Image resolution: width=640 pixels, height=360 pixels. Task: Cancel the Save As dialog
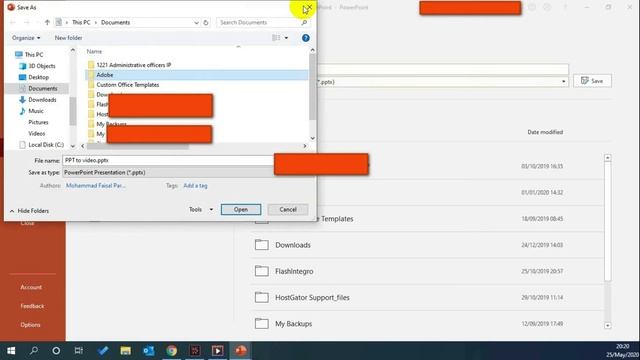coord(288,209)
